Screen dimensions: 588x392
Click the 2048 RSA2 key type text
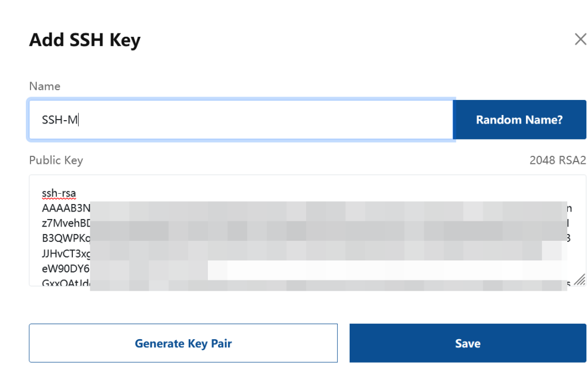pyautogui.click(x=558, y=160)
